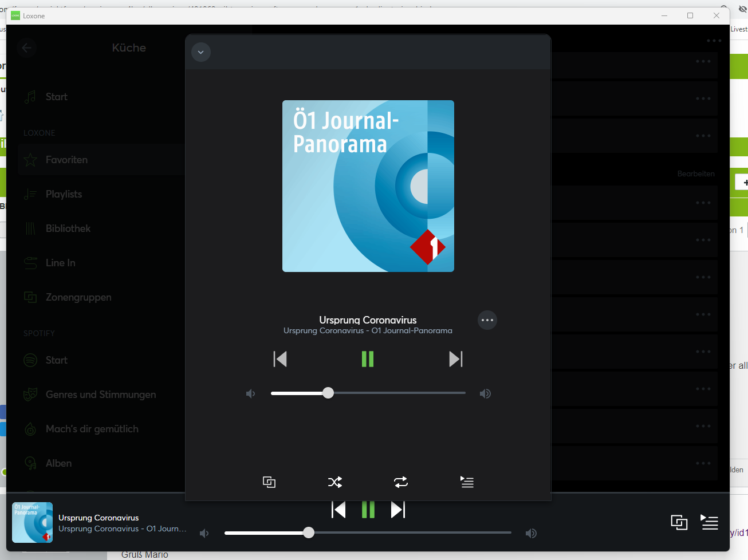
Task: Click the loud speaker icon in bottom bar
Action: 531,533
